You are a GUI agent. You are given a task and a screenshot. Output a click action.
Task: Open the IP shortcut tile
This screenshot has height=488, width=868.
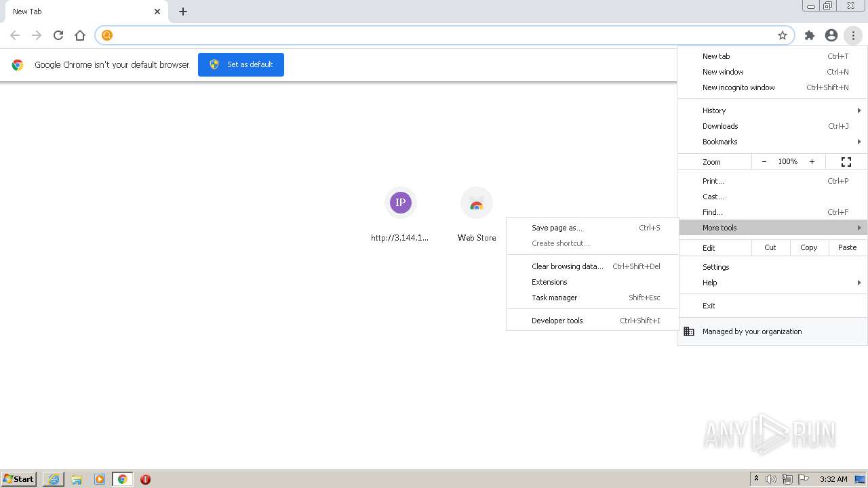tap(400, 215)
